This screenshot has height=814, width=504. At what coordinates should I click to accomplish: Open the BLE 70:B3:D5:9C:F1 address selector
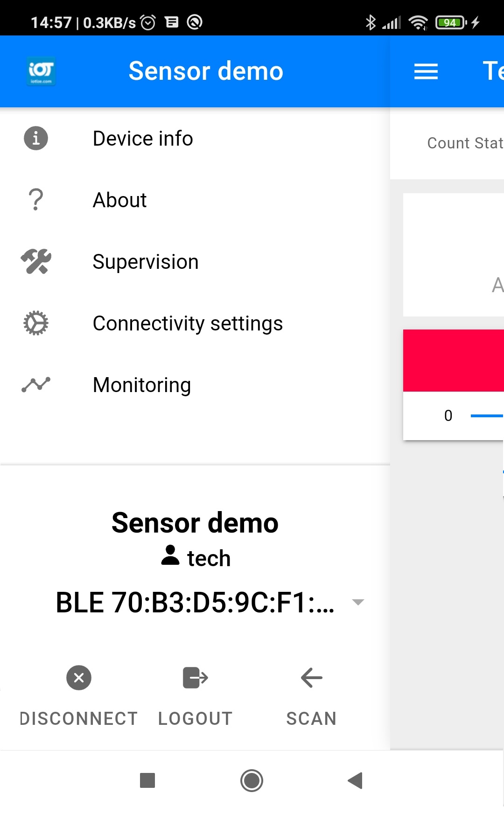coord(195,602)
